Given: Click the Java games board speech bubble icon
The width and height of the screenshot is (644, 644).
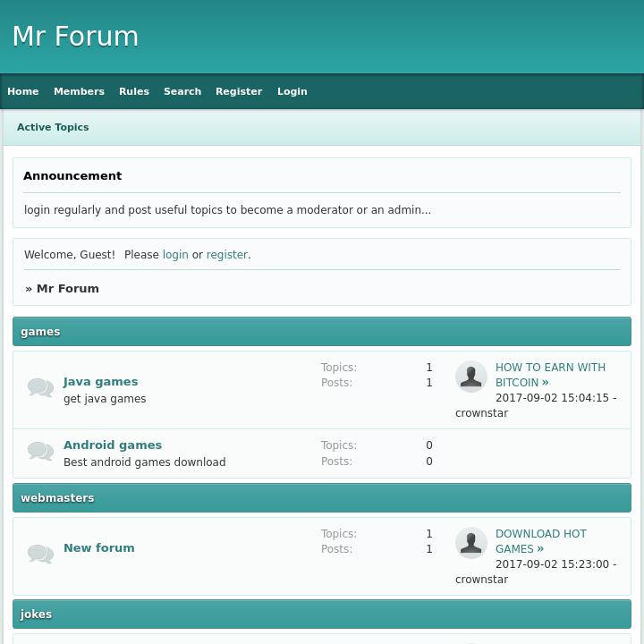Looking at the screenshot, I should 40,387.
